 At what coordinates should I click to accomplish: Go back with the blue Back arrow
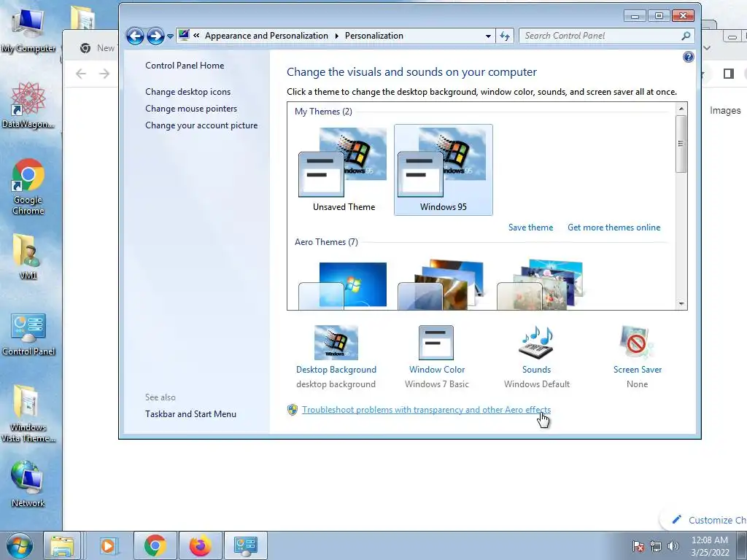point(135,36)
